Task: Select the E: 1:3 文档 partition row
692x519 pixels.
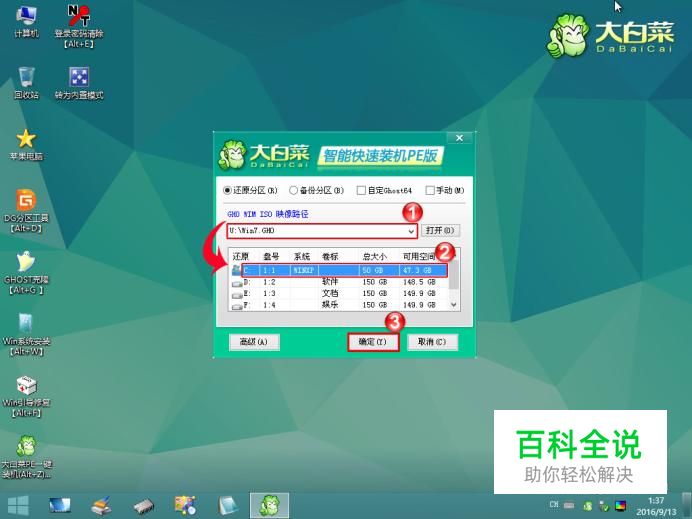Action: [340, 293]
